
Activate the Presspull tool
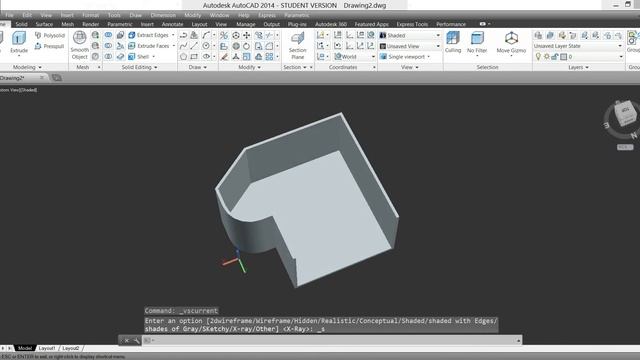point(50,46)
